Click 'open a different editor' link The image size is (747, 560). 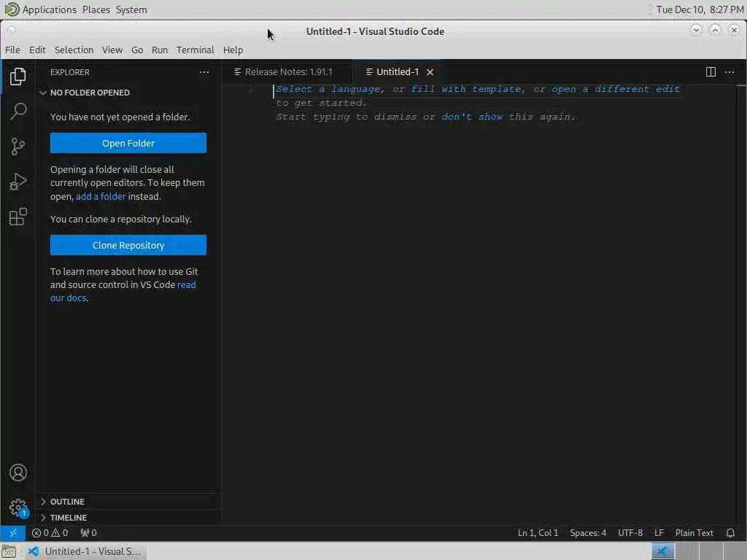pos(616,89)
